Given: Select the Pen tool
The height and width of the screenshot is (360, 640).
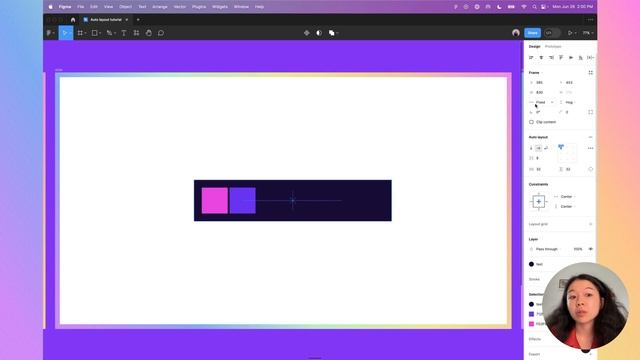Looking at the screenshot, I should click(109, 33).
